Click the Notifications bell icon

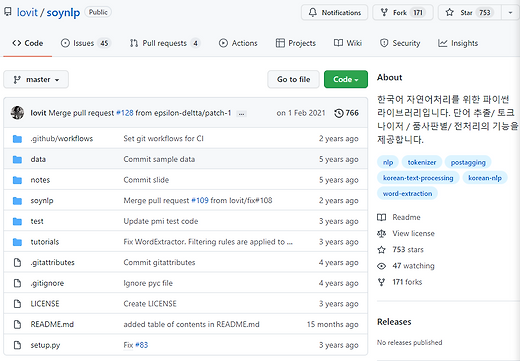point(313,13)
